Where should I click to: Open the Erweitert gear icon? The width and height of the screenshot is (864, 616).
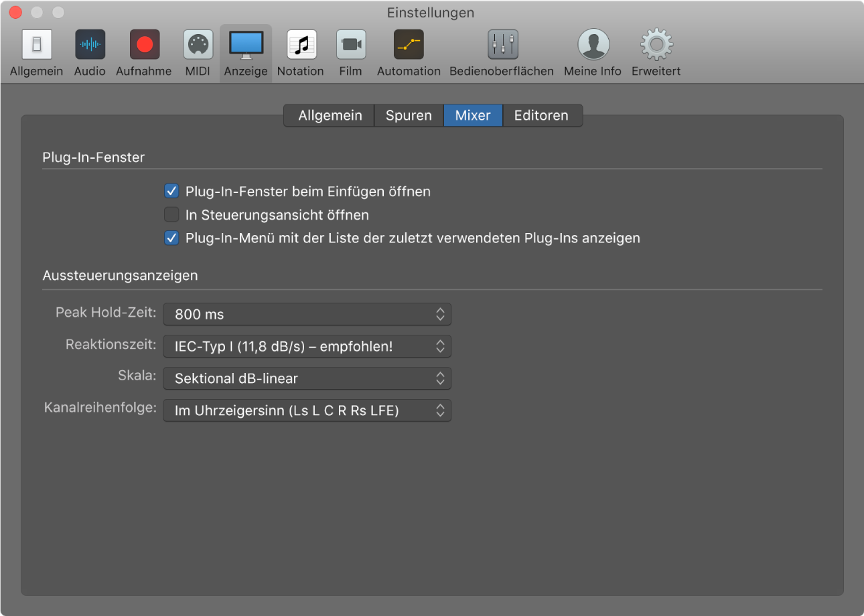[x=656, y=45]
